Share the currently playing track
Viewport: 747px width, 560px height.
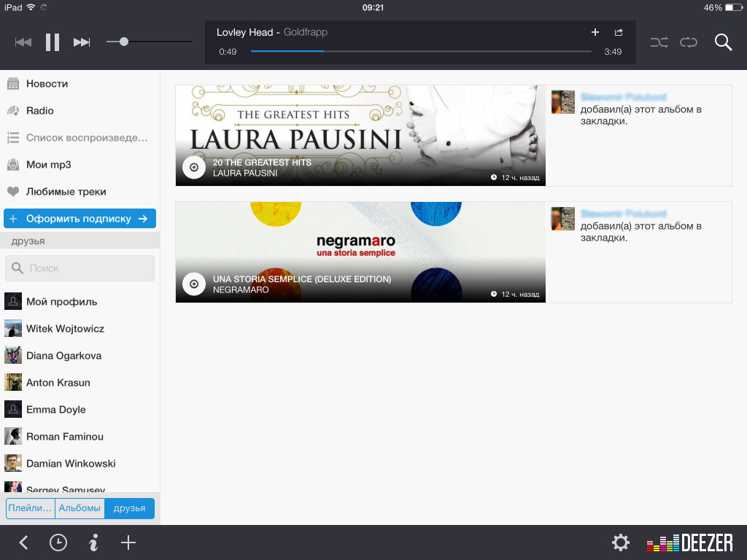(x=619, y=32)
